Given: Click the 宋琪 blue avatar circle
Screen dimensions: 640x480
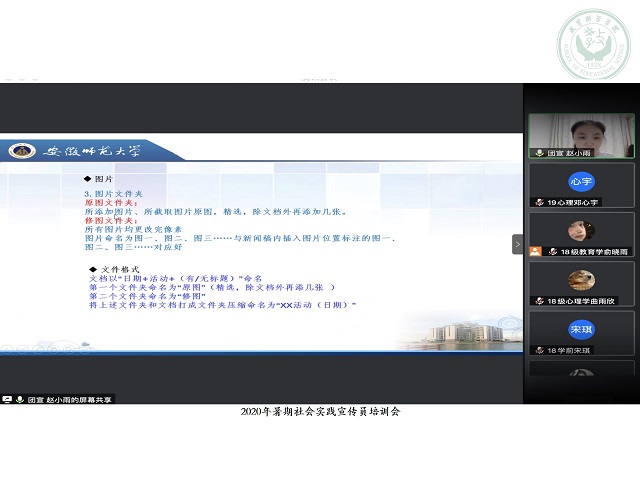Looking at the screenshot, I should coord(581,329).
